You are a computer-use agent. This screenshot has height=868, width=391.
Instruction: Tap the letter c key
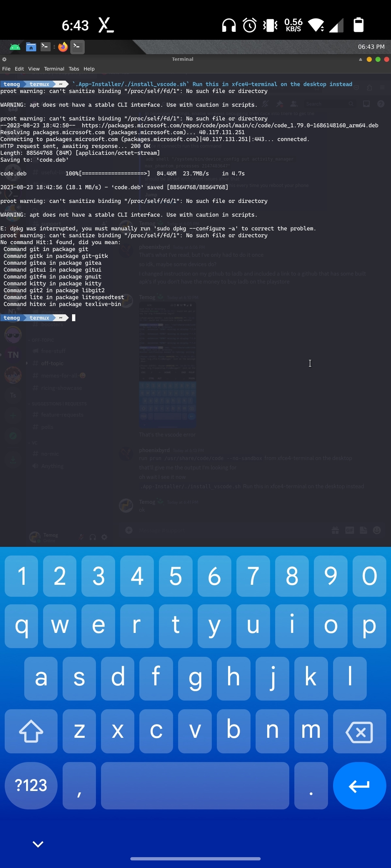156,731
